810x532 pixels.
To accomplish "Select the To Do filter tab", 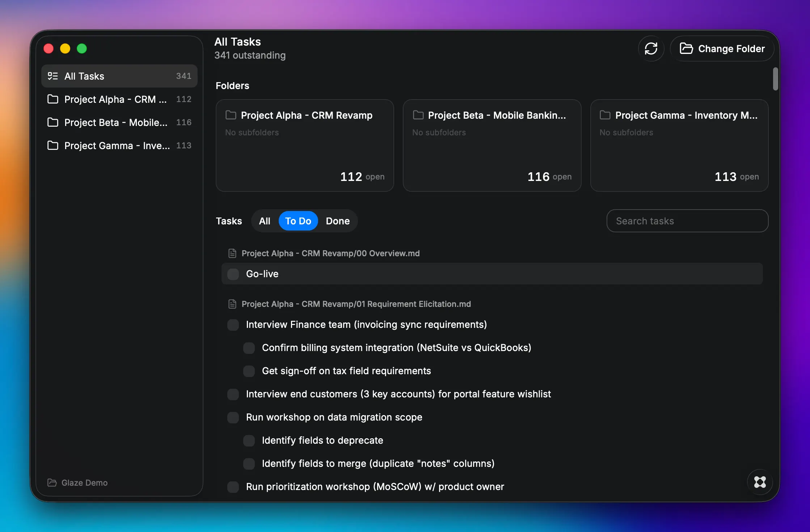I will point(298,221).
